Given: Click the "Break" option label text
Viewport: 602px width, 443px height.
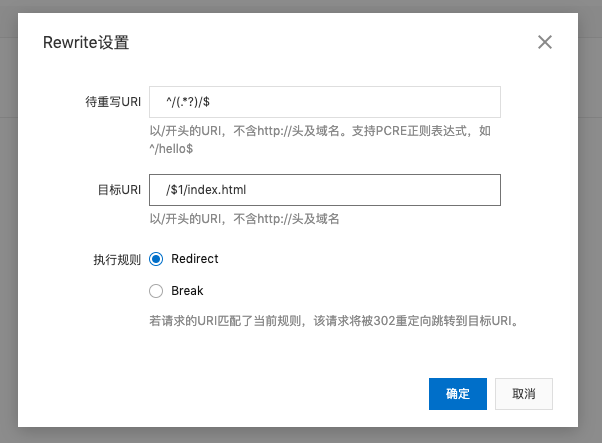Looking at the screenshot, I should point(187,291).
